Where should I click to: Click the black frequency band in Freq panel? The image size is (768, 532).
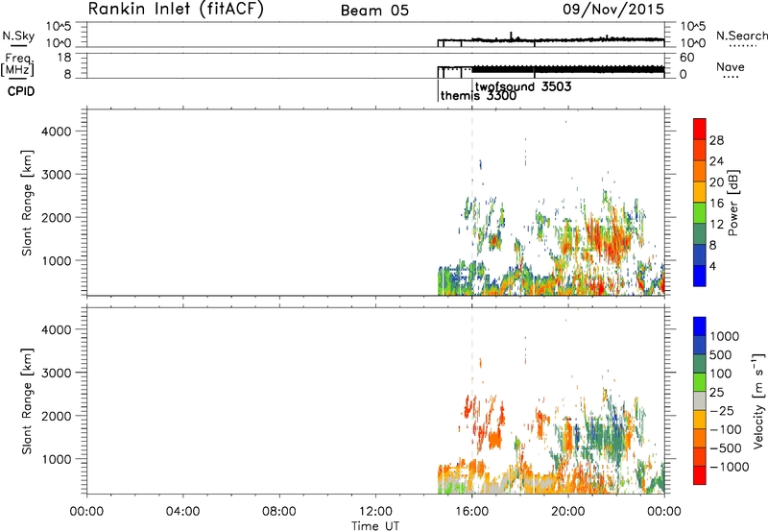(x=568, y=69)
